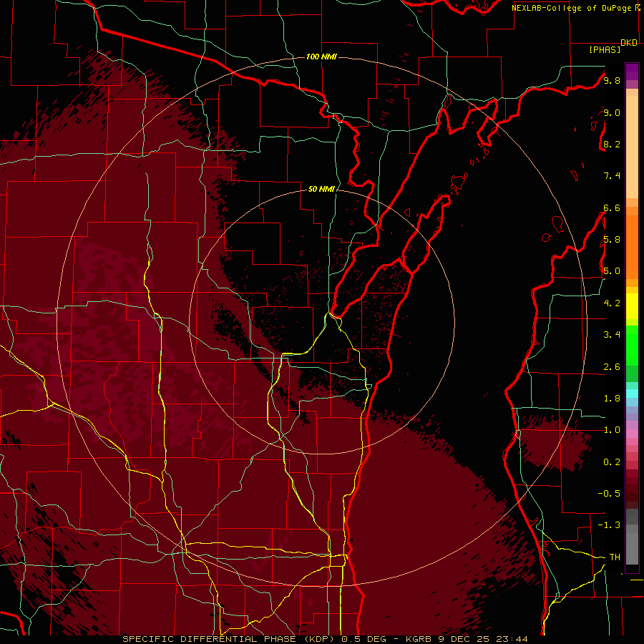Screen dimensions: 644x644
Task: Click the purple top segment of color bar
Action: (x=632, y=72)
